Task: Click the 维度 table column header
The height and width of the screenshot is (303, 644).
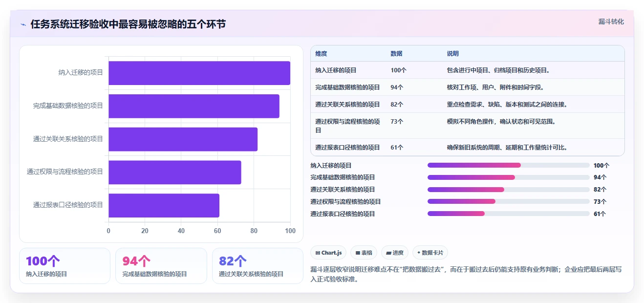Action: click(x=321, y=54)
